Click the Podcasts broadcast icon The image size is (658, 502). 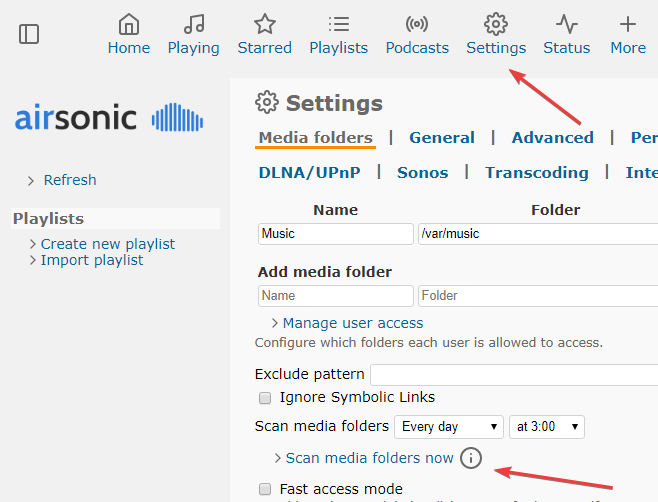[417, 24]
